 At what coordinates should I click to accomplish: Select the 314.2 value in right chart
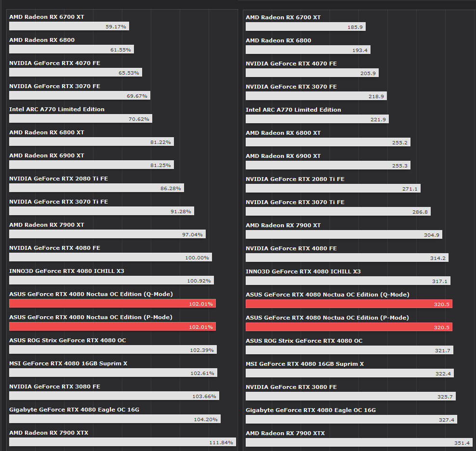click(x=438, y=258)
